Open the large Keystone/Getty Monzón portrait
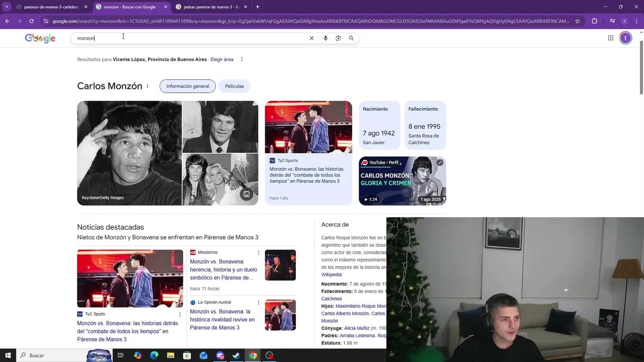The height and width of the screenshot is (362, 644). [x=129, y=153]
